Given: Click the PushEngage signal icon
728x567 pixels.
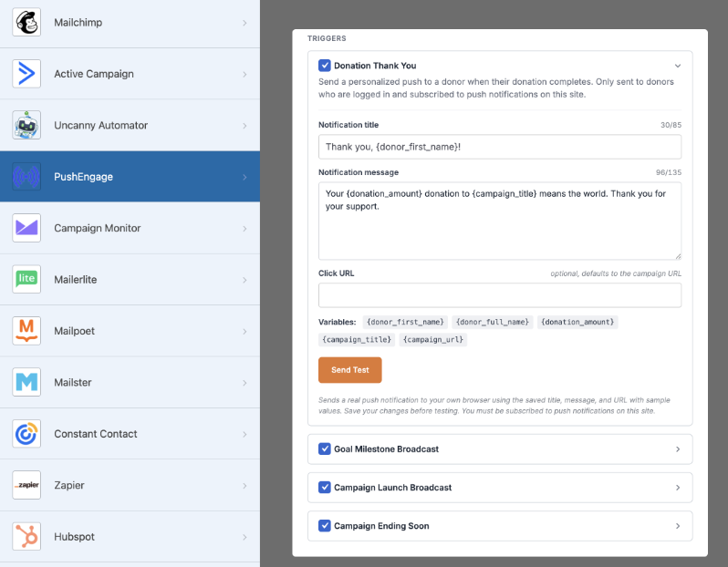Looking at the screenshot, I should 26,177.
